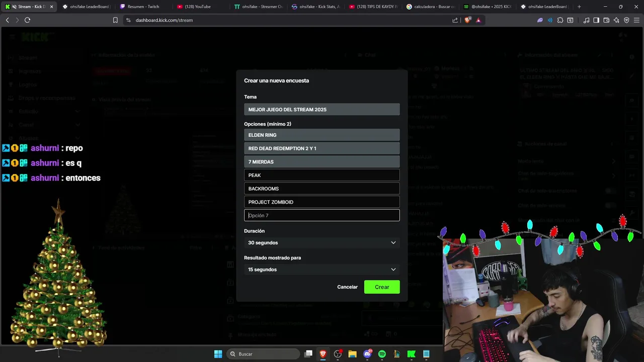644x362 pixels.
Task: Open Discord from the taskbar
Action: click(367, 354)
